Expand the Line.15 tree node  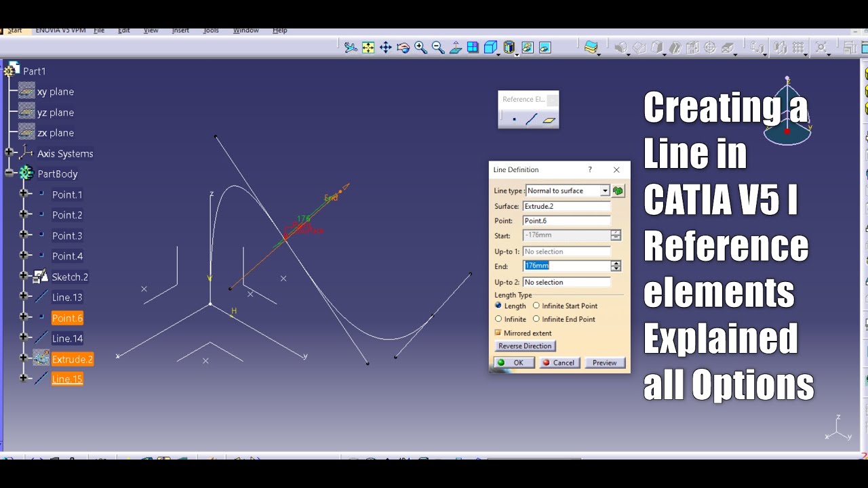pyautogui.click(x=24, y=378)
